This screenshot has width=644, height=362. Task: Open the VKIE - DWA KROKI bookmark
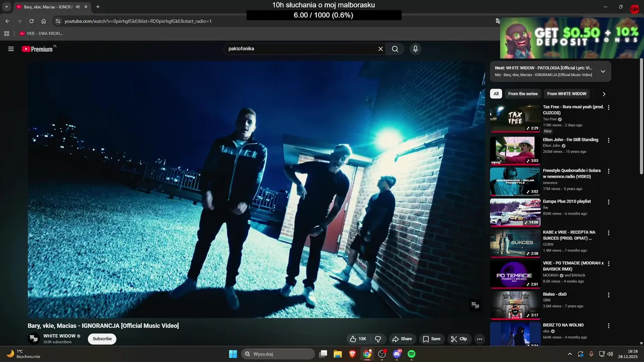coord(41,33)
